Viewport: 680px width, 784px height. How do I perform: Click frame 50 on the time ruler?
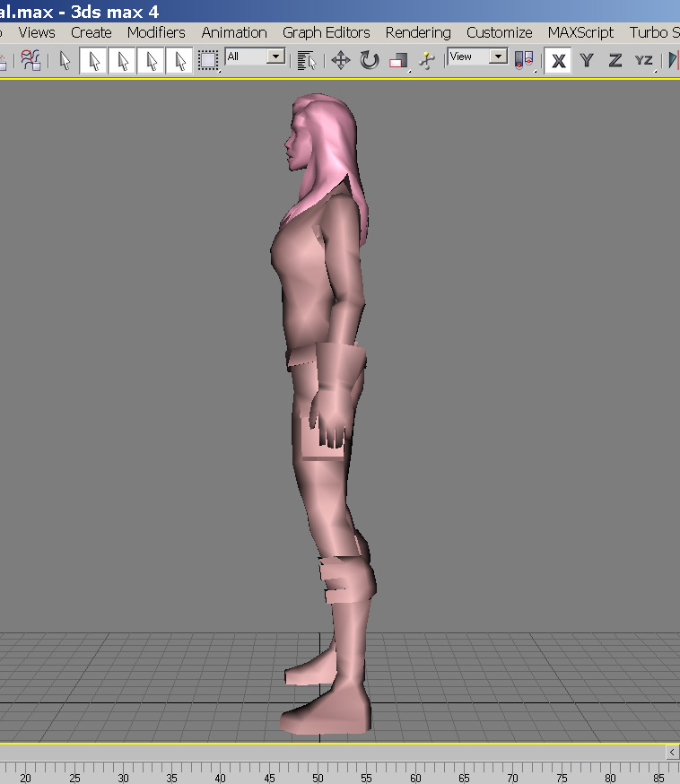[x=318, y=777]
